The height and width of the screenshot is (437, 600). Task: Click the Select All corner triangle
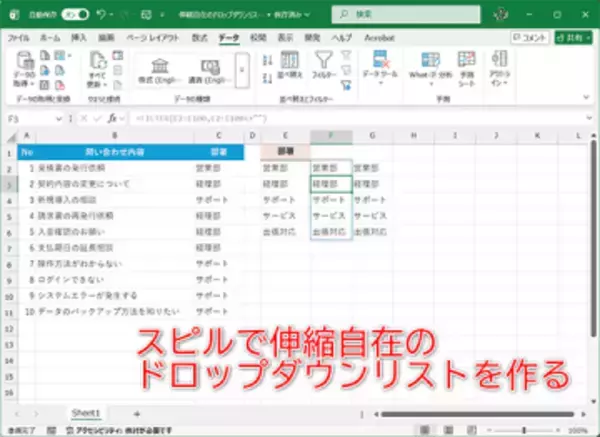point(12,136)
